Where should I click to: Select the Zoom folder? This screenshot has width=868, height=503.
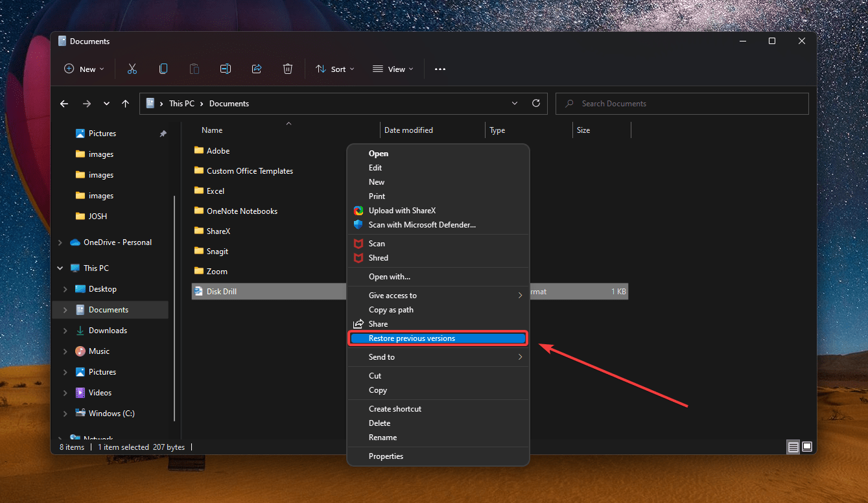tap(217, 272)
